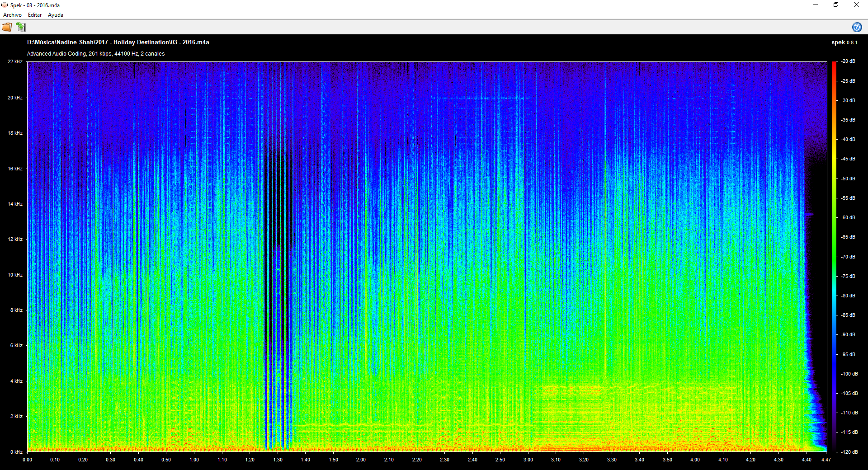The image size is (868, 470).
Task: Open the Editar menu
Action: tap(35, 15)
